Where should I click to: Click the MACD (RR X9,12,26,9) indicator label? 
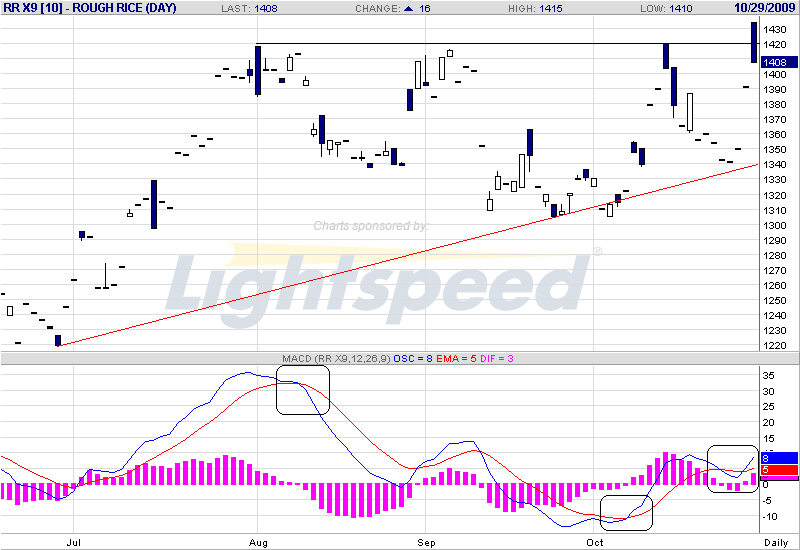[336, 359]
